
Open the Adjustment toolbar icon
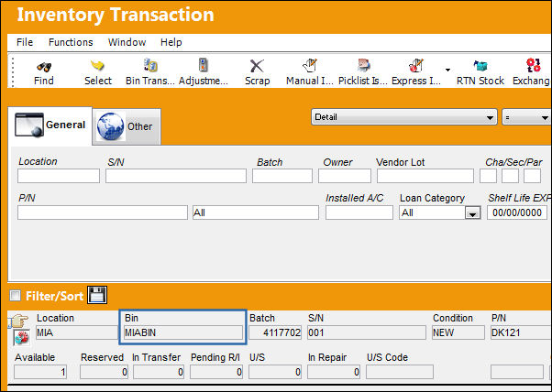[204, 65]
